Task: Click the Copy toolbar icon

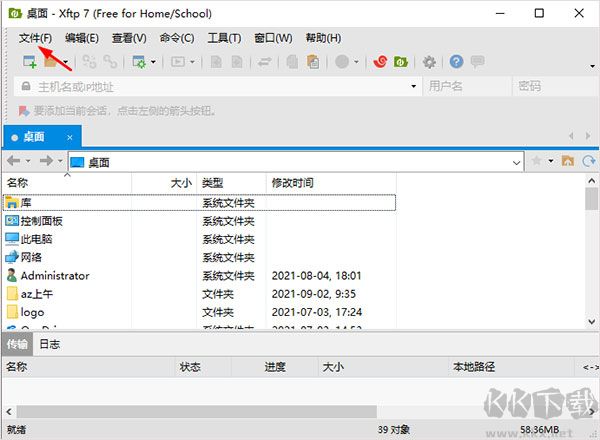Action: point(292,62)
